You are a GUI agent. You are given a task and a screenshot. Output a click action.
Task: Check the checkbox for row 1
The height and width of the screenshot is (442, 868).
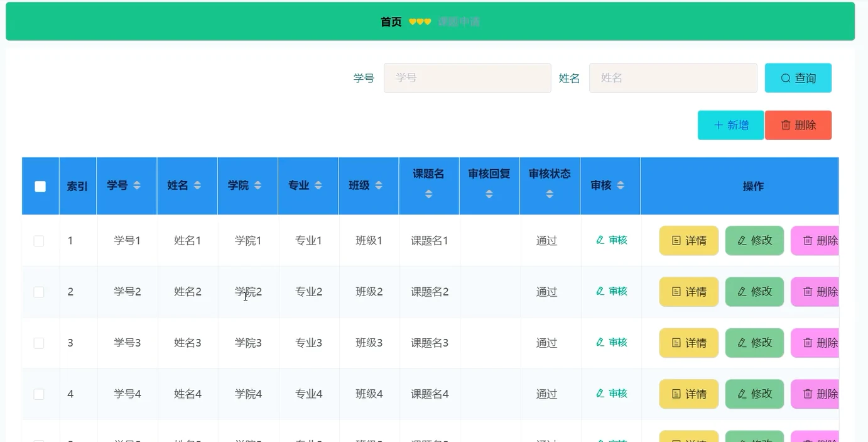(x=39, y=241)
